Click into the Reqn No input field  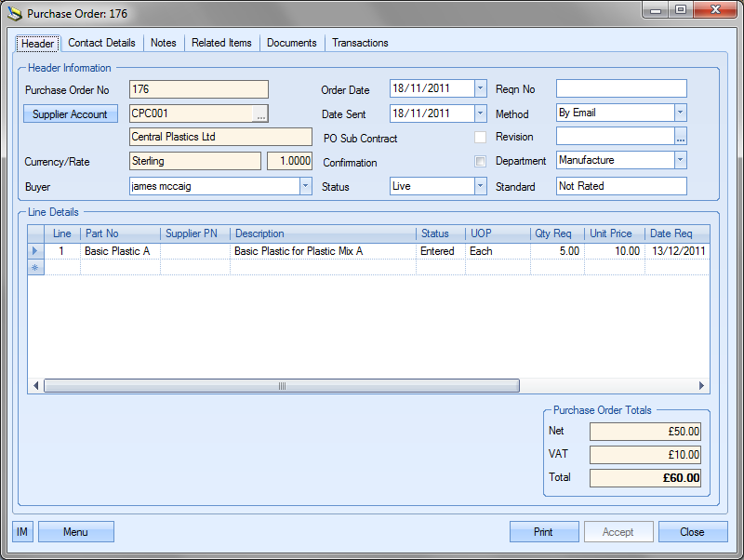pyautogui.click(x=620, y=89)
